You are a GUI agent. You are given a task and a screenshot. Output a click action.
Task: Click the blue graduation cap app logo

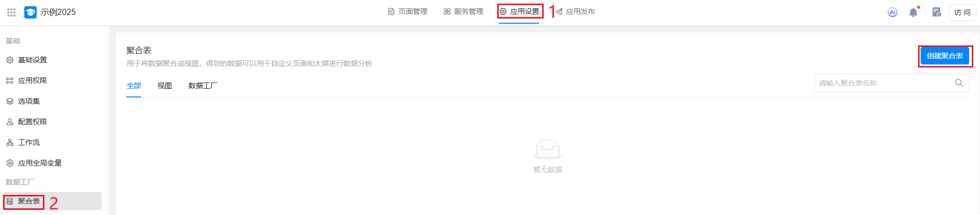(30, 12)
